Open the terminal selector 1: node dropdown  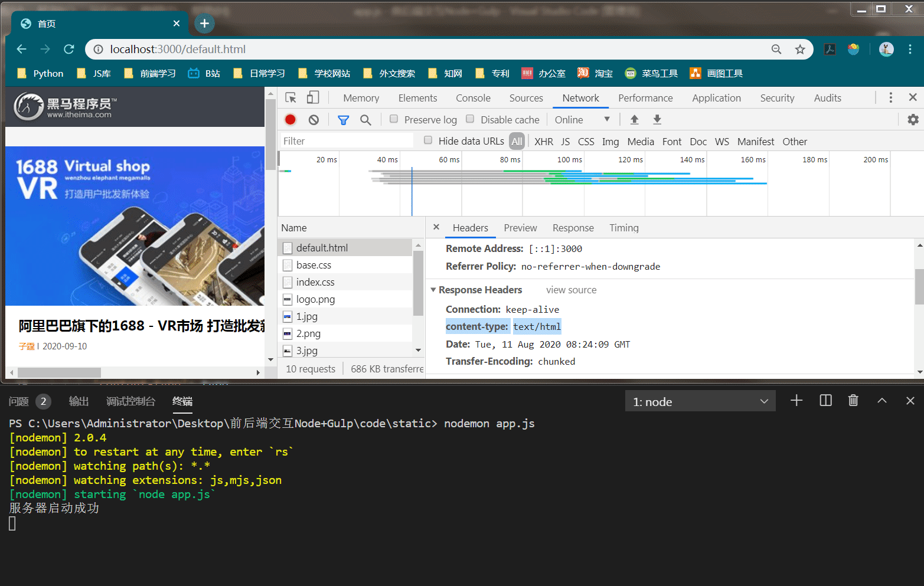point(700,401)
